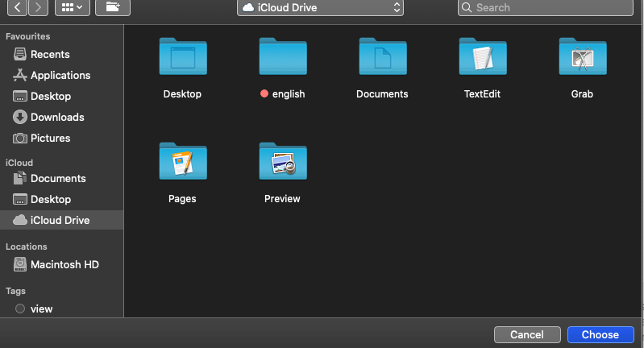The image size is (644, 348).
Task: Go forward with the right arrow button
Action: tap(38, 7)
